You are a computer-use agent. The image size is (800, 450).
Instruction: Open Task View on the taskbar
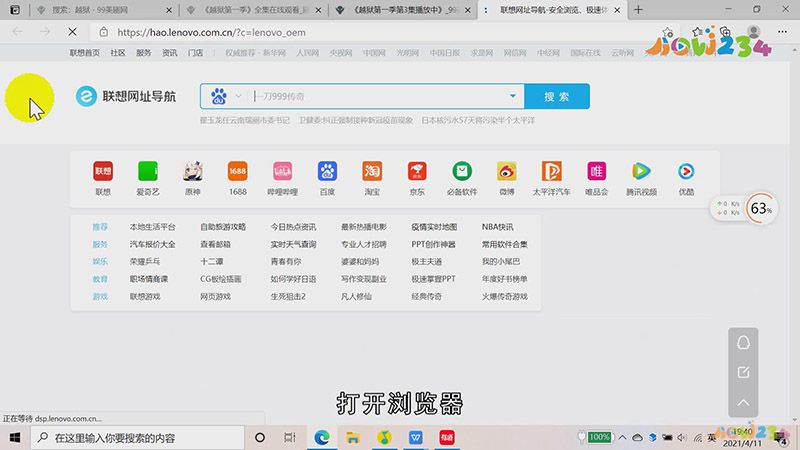290,438
